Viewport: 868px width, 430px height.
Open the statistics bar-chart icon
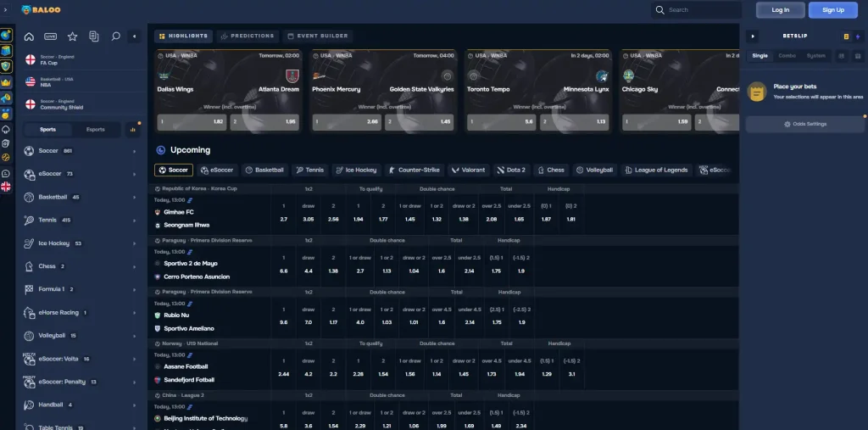132,130
